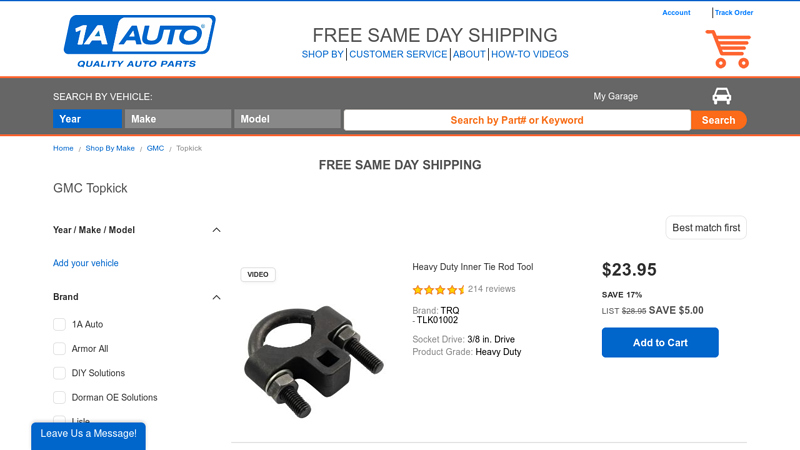Screen dimensions: 800x450
Task: Click the Add to Cart button
Action: [x=660, y=342]
